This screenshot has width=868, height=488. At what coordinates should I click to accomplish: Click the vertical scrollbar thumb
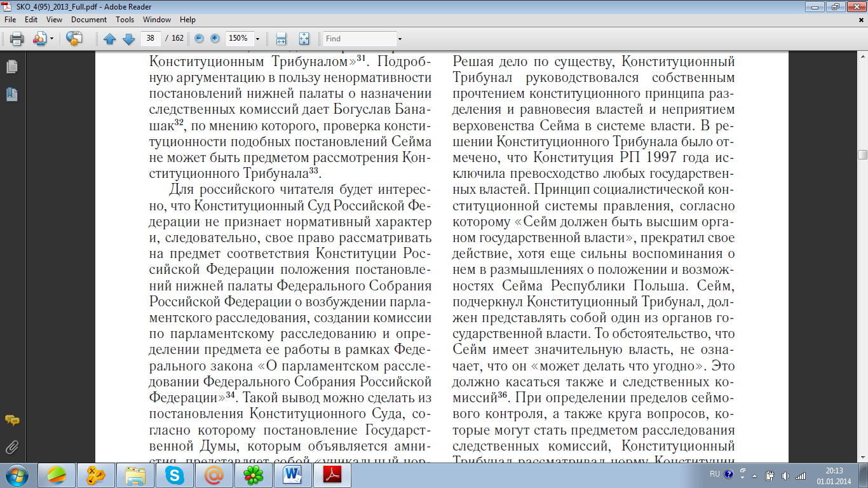(x=862, y=154)
